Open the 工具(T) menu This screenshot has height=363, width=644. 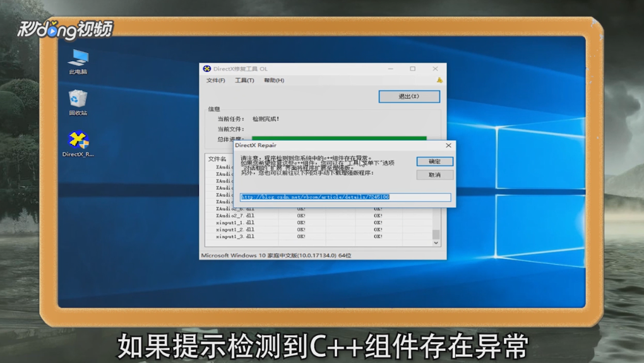[x=244, y=80]
